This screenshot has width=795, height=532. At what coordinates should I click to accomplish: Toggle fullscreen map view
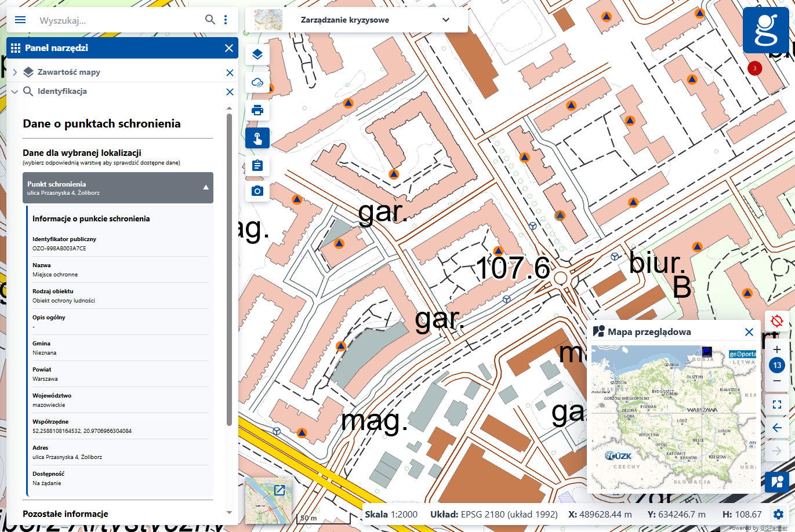777,404
